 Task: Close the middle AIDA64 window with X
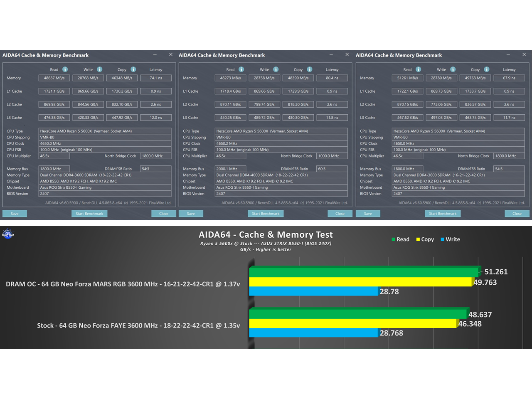347,54
